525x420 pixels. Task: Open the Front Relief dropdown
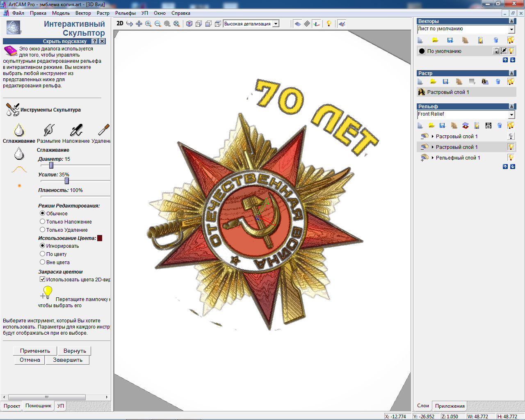click(511, 115)
